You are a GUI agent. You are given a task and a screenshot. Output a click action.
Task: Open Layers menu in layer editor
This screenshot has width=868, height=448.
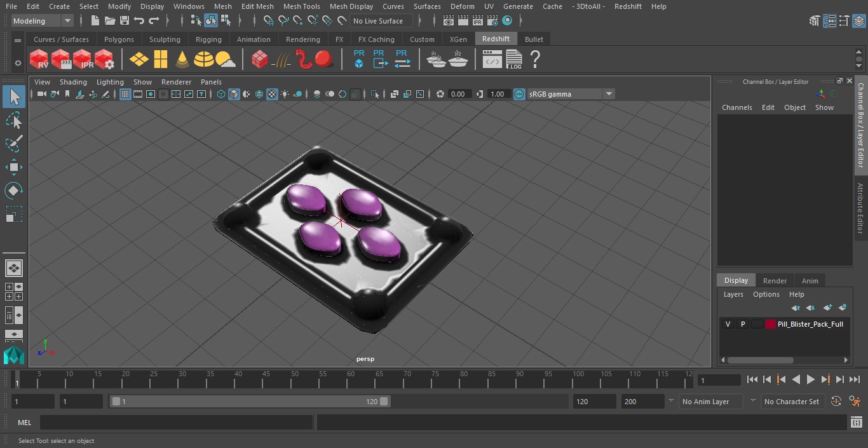pos(733,294)
